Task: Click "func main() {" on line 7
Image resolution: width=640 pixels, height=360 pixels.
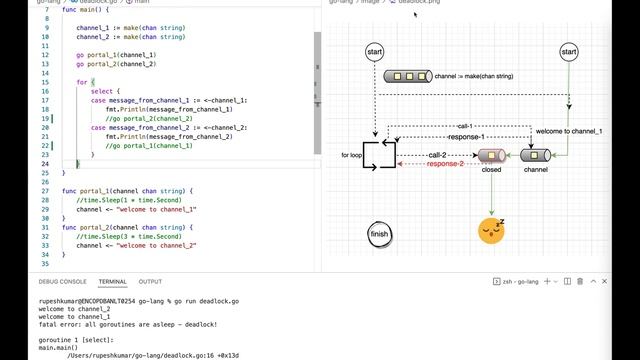Action: tap(85, 9)
